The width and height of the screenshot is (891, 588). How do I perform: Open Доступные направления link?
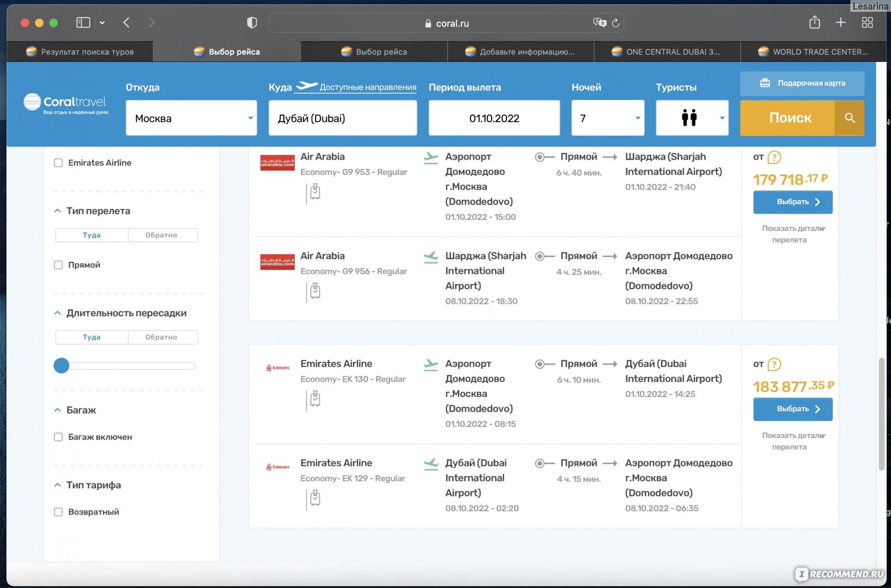(x=368, y=87)
